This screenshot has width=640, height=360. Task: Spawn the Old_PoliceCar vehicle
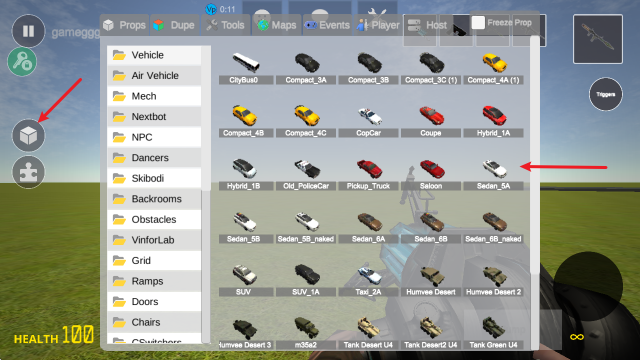click(306, 174)
